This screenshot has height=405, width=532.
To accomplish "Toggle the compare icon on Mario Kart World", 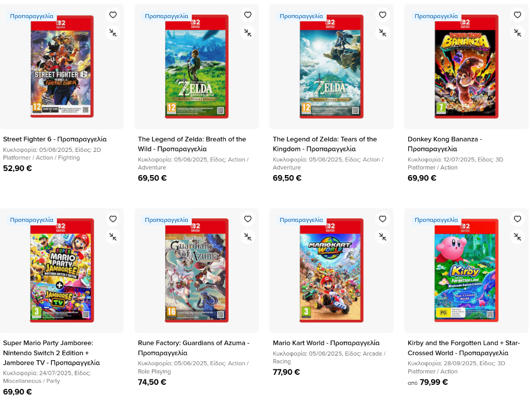I will pyautogui.click(x=383, y=236).
